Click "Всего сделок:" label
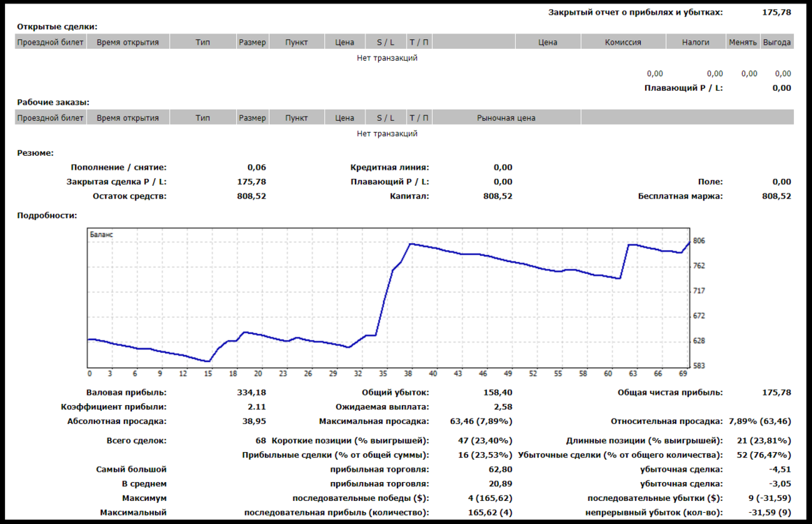 coord(137,441)
